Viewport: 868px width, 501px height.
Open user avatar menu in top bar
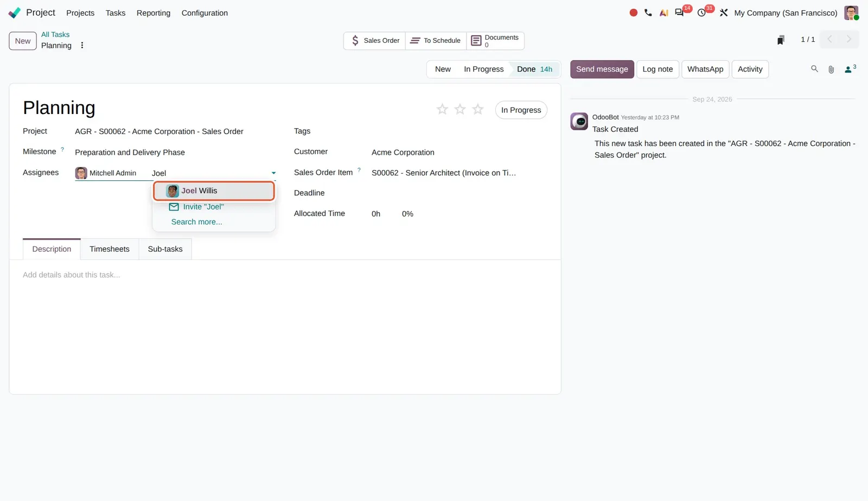(x=851, y=12)
